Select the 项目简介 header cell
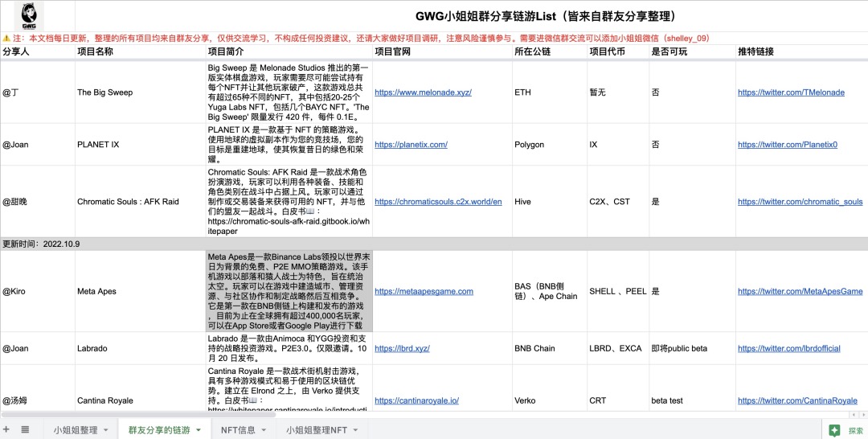Image resolution: width=868 pixels, height=439 pixels. coord(289,51)
